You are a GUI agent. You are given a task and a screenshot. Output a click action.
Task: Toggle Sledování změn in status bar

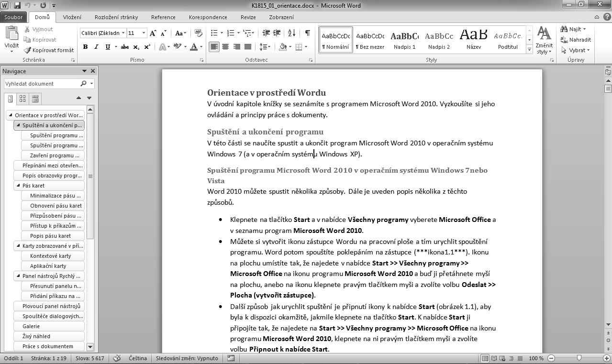tap(187, 358)
